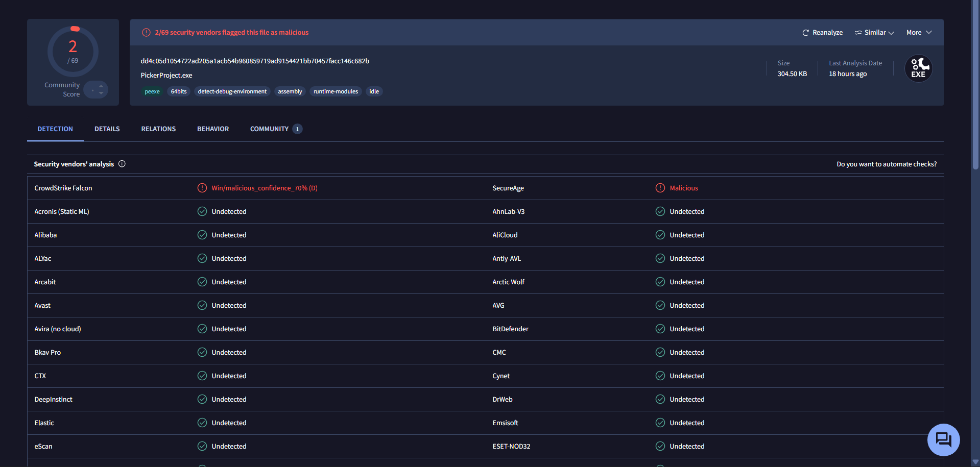Image resolution: width=980 pixels, height=467 pixels.
Task: Click the undetected checkmark for Cynet
Action: 660,376
